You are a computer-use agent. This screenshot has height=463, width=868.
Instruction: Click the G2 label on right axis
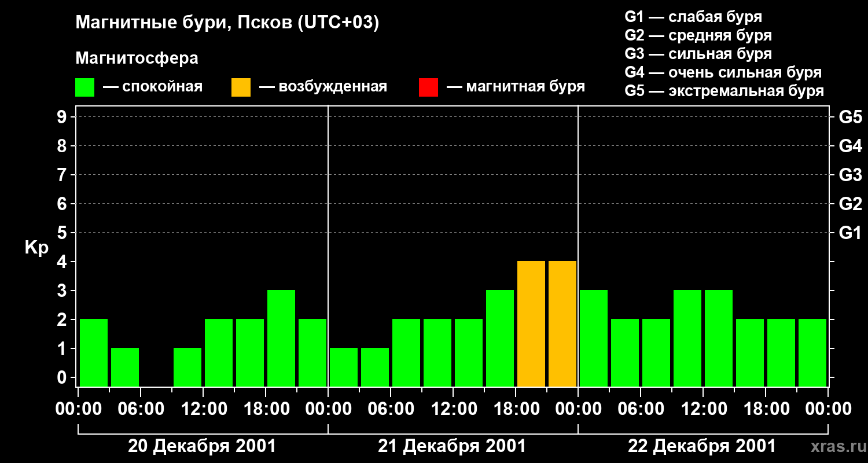850,204
